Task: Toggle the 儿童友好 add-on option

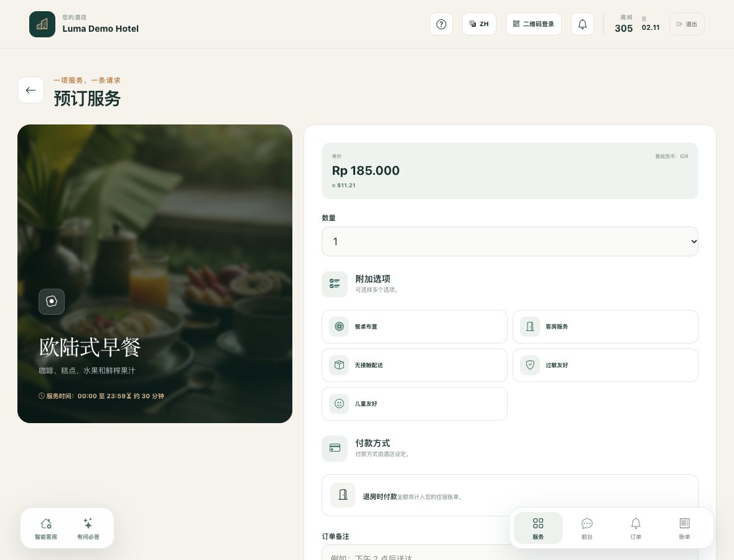Action: (414, 404)
